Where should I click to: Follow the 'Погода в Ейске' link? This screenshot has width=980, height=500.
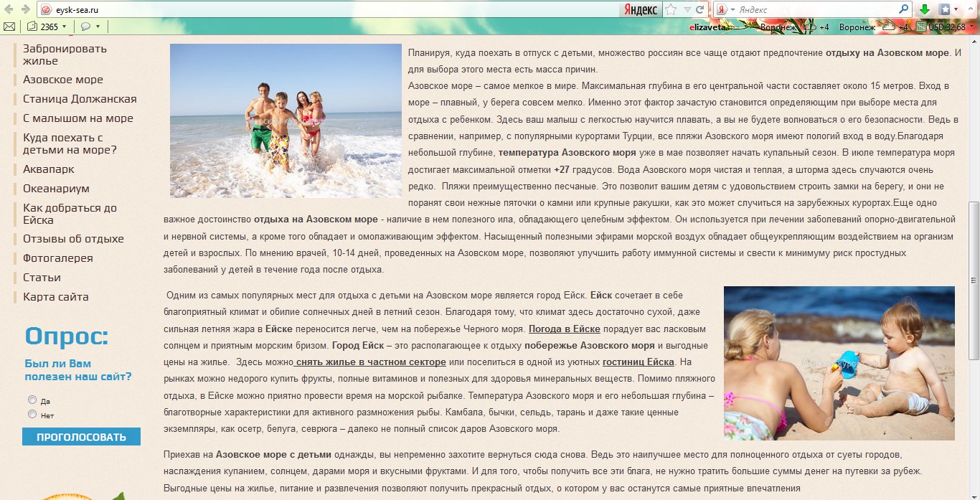565,329
